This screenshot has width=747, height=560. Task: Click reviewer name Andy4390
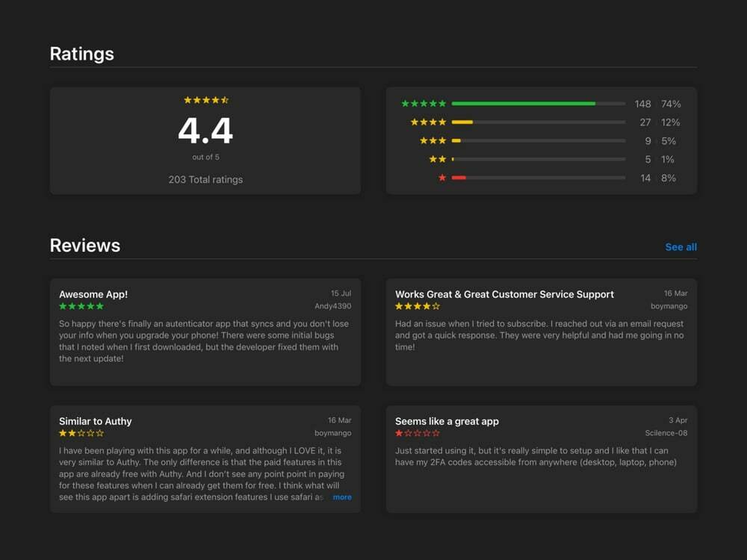[333, 306]
